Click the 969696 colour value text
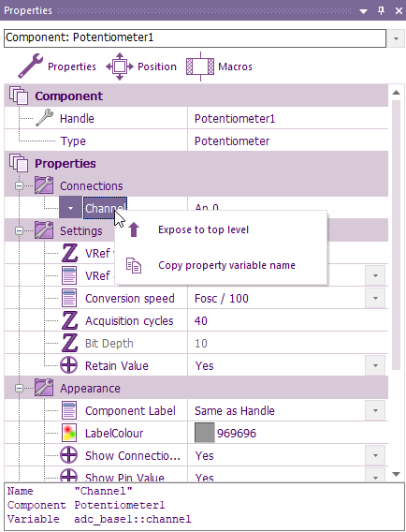Image resolution: width=406 pixels, height=532 pixels. coord(237,434)
